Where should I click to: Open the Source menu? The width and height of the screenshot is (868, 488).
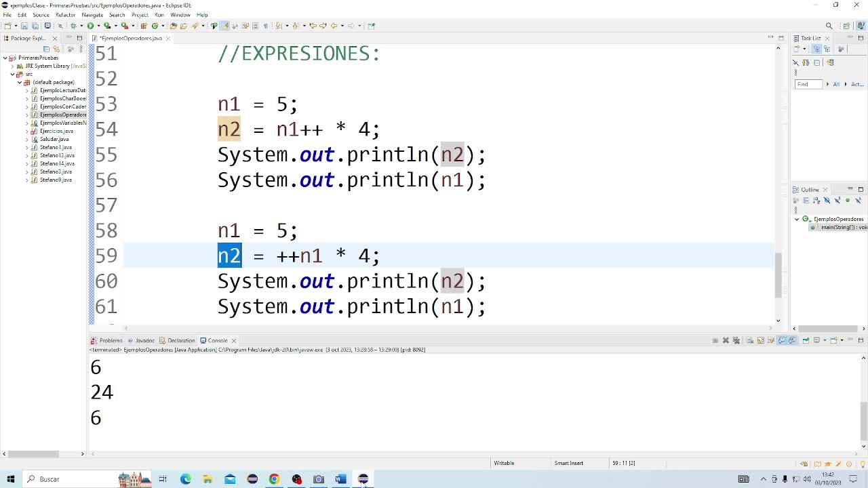(41, 14)
